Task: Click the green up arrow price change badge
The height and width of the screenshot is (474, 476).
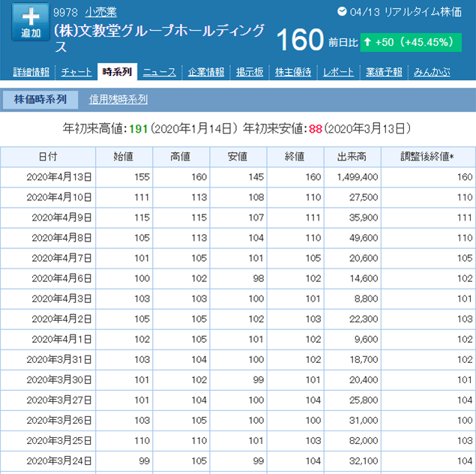Action: 411,42
